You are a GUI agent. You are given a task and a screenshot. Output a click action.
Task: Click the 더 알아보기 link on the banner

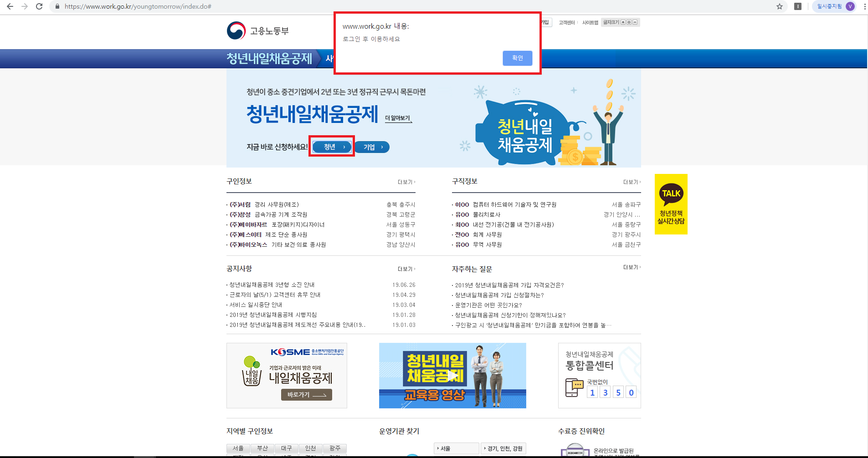click(398, 118)
